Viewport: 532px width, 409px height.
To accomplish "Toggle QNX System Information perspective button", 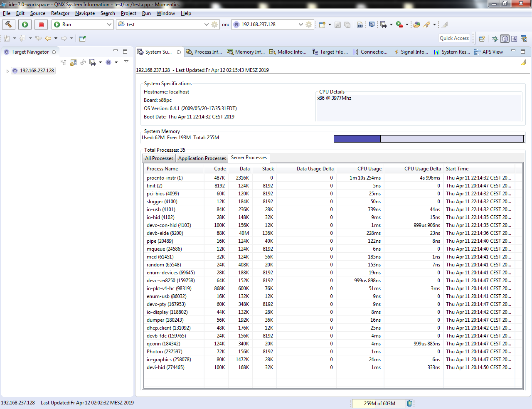I will 505,39.
